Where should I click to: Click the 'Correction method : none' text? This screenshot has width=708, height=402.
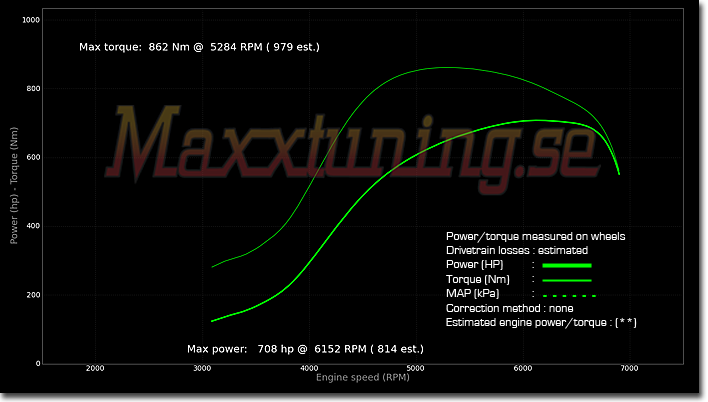point(510,309)
